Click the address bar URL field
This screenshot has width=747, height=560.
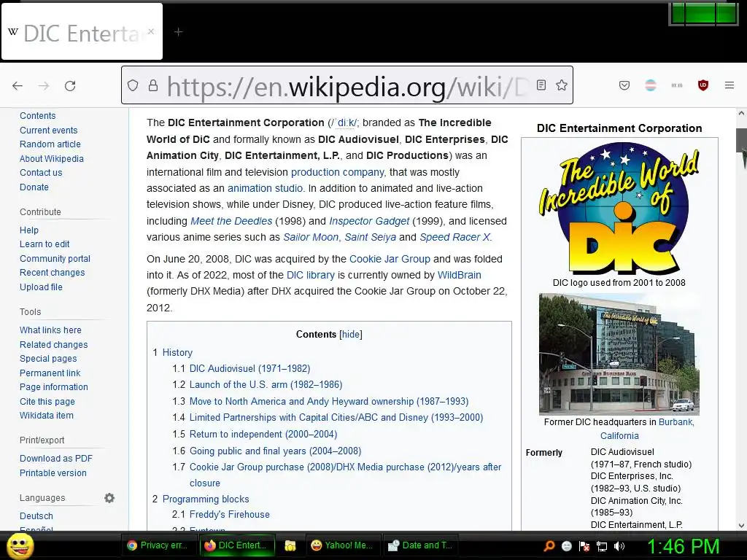(347, 85)
